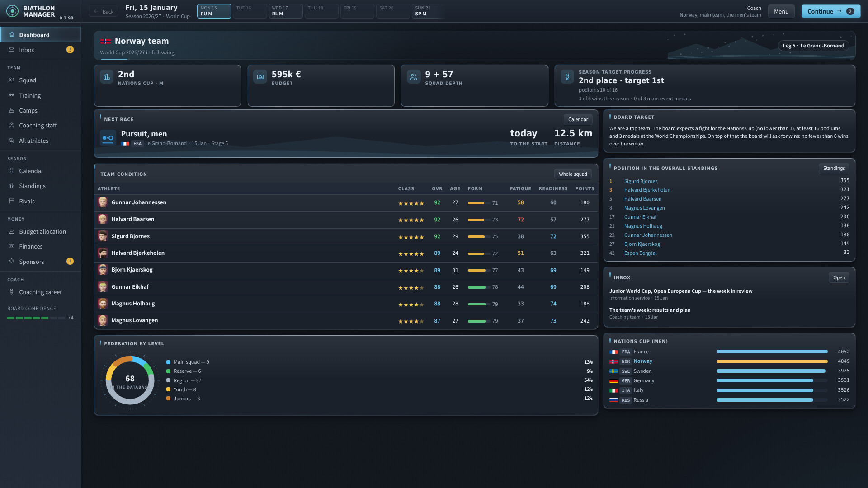Image resolution: width=868 pixels, height=488 pixels.
Task: Click the All athletes search icon
Action: [x=12, y=141]
